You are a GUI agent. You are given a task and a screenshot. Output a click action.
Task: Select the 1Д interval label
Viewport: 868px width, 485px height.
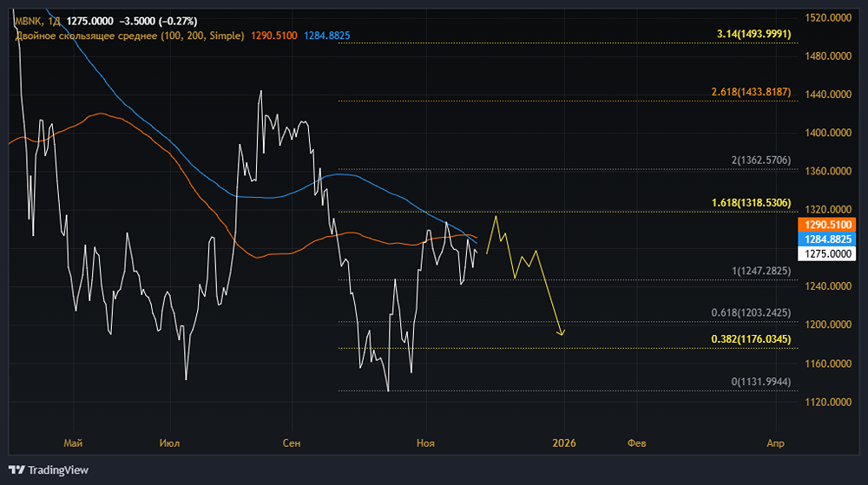click(x=54, y=20)
